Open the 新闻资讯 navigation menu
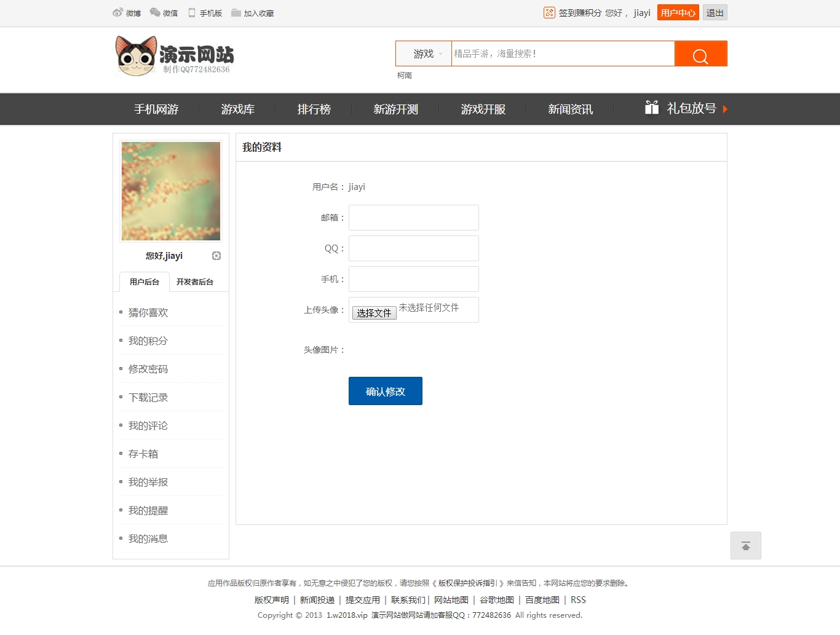This screenshot has width=840, height=635. coord(571,109)
